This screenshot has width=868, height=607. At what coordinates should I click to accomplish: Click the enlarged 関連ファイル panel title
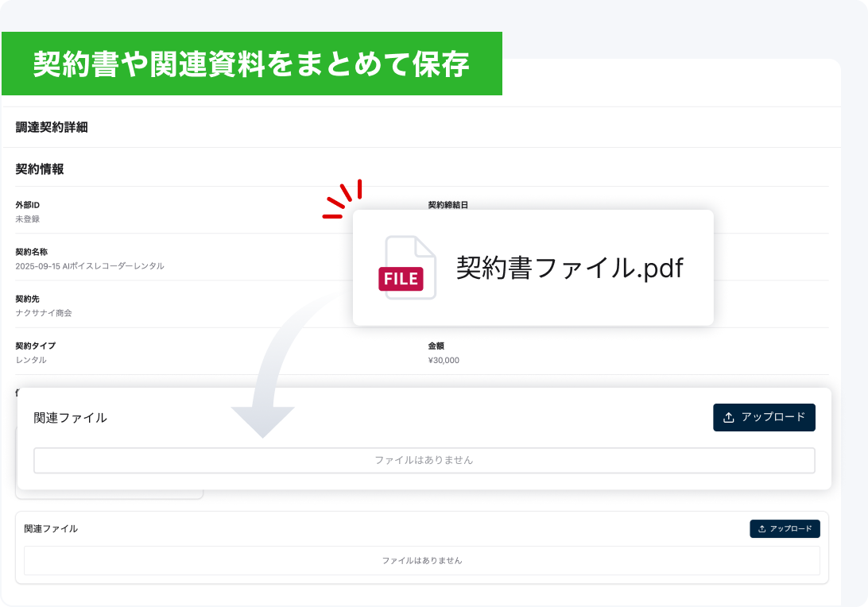pyautogui.click(x=71, y=418)
